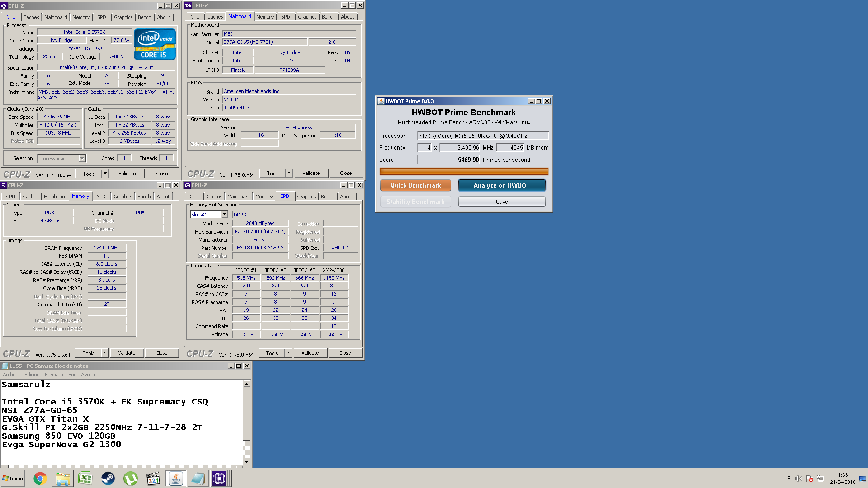Switch to the Notepad taskbar item
The height and width of the screenshot is (488, 868).
point(198,479)
